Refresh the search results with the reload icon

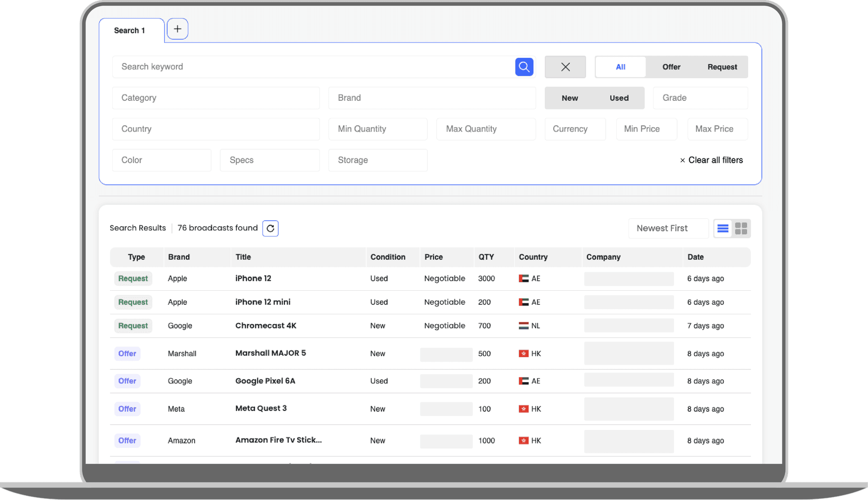pyautogui.click(x=270, y=228)
